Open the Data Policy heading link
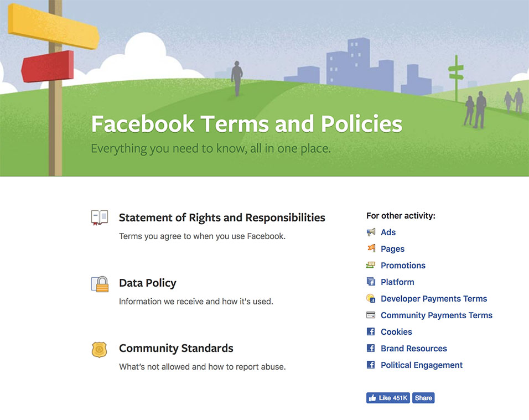529x420 pixels. point(147,283)
